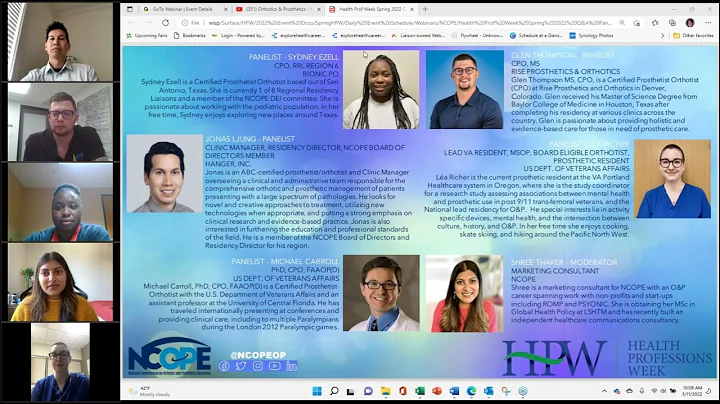Expand the bookmarks bar overflow chevron
The width and height of the screenshot is (720, 404).
662,35
